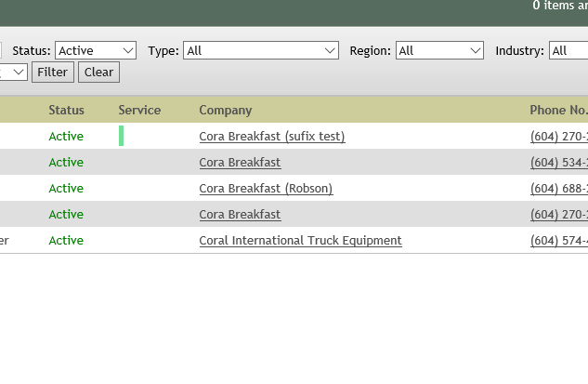The width and height of the screenshot is (588, 384).
Task: Sort by the Status column header
Action: 66,110
